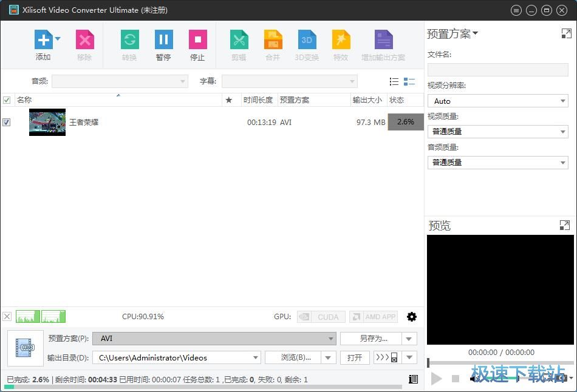Click the 增加输出方案 toolbar item
The height and width of the screenshot is (392, 577).
384,44
